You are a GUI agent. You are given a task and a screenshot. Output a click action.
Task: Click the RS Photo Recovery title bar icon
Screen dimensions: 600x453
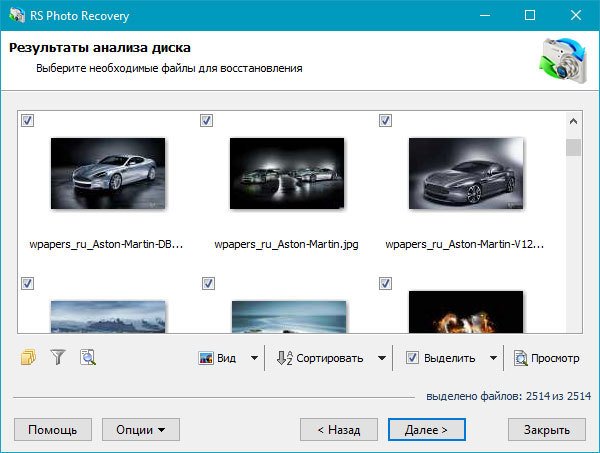17,15
